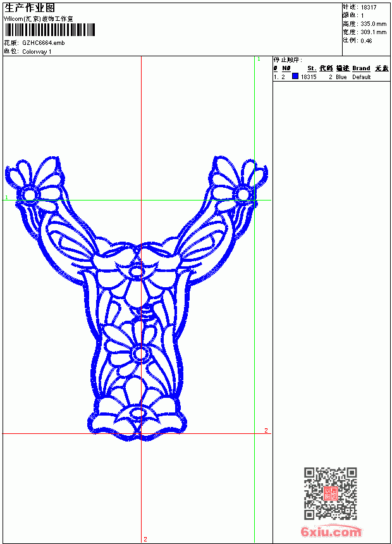Select the N# column header

click(286, 68)
